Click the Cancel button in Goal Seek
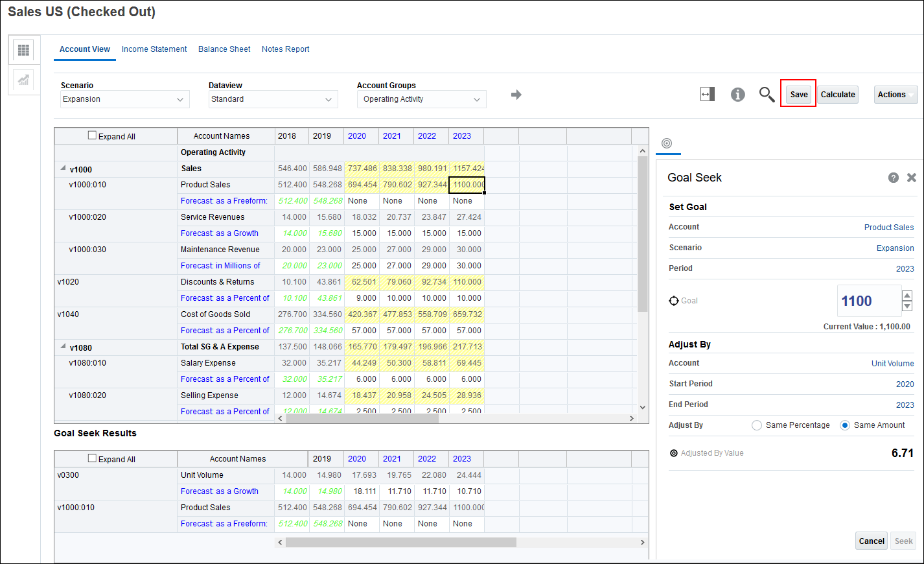 [871, 541]
